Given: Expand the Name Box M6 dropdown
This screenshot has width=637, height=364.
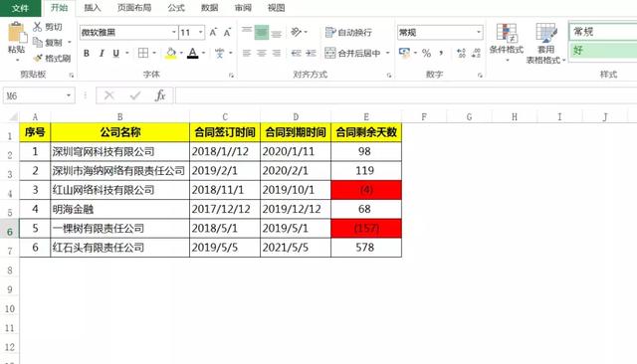Looking at the screenshot, I should [x=69, y=95].
